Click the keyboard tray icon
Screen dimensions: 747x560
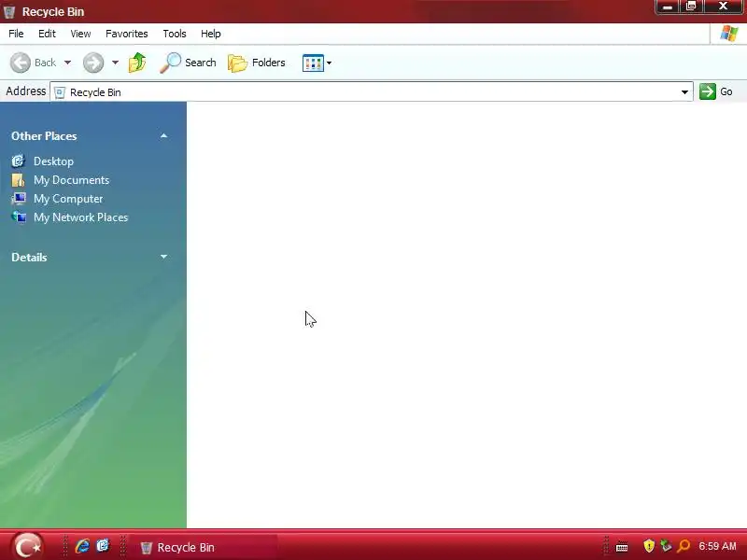622,547
